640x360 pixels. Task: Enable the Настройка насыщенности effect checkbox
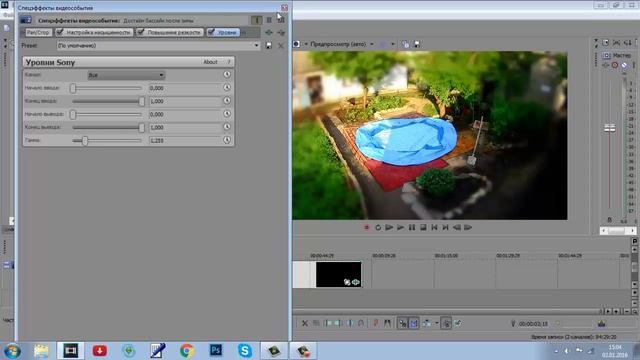coord(60,32)
